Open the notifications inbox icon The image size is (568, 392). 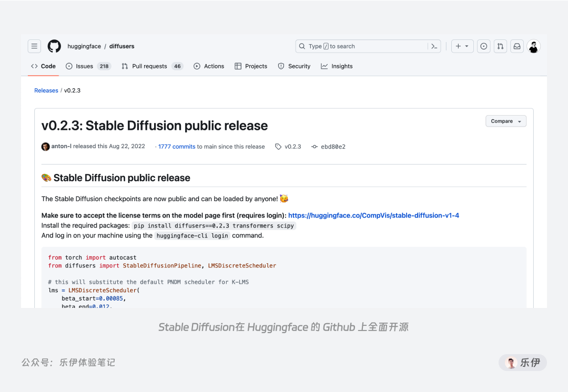coord(517,46)
